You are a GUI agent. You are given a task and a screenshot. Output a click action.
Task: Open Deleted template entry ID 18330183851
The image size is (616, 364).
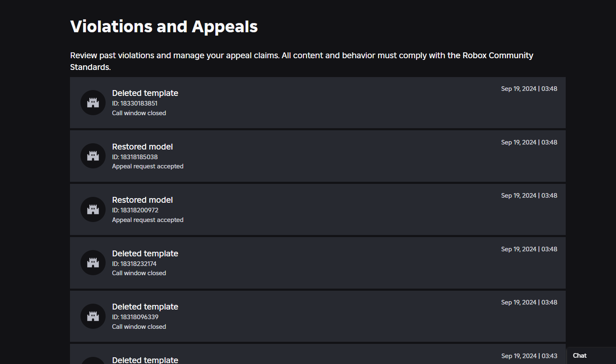145,93
